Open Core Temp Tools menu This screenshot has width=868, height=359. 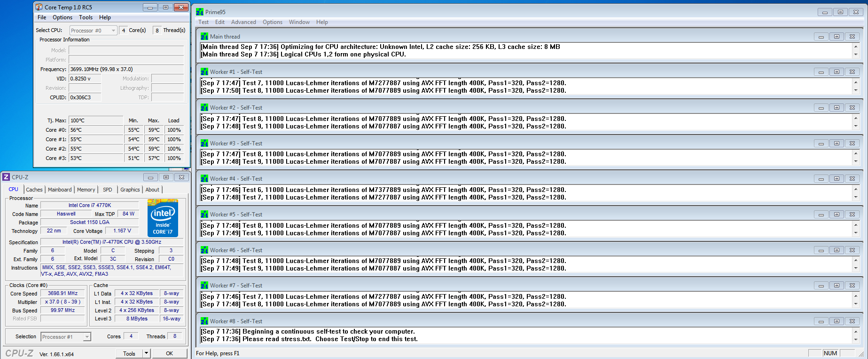click(86, 17)
